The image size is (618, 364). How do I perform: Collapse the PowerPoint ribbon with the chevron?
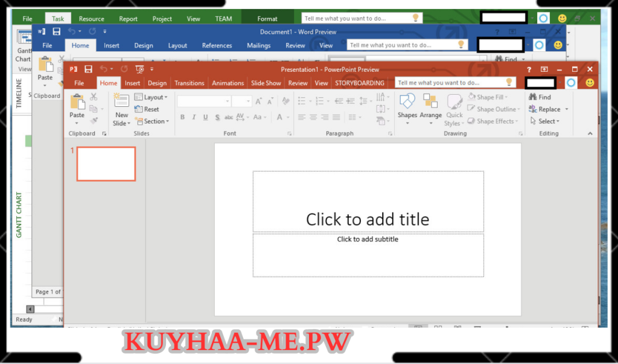(x=590, y=133)
